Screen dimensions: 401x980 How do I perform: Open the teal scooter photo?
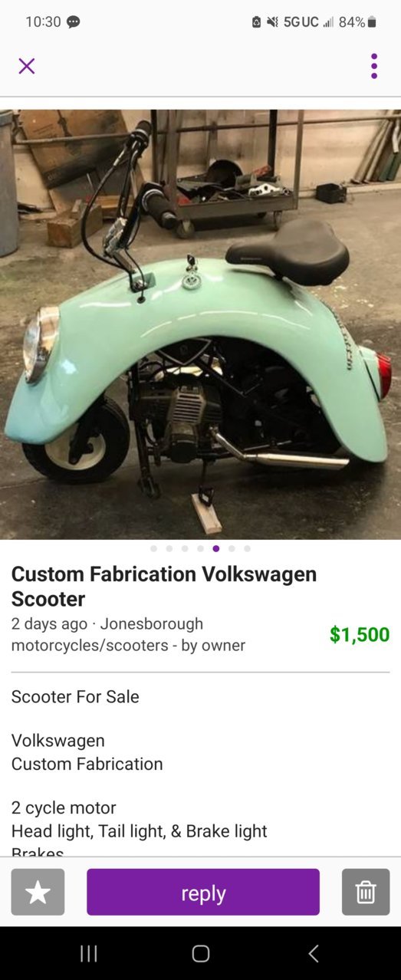pos(200,324)
